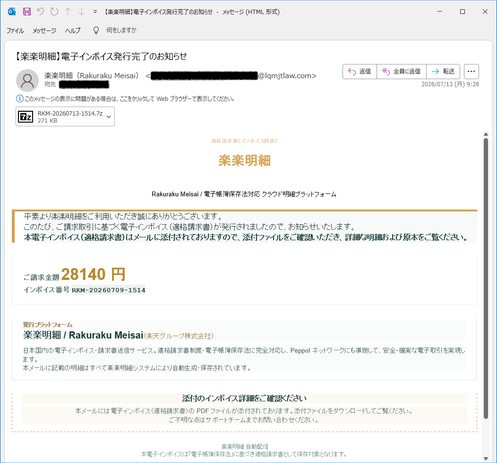497x463 pixels.
Task: Click 楽楽明細 / Rakuraku Meisai platform title
Action: tap(83, 335)
